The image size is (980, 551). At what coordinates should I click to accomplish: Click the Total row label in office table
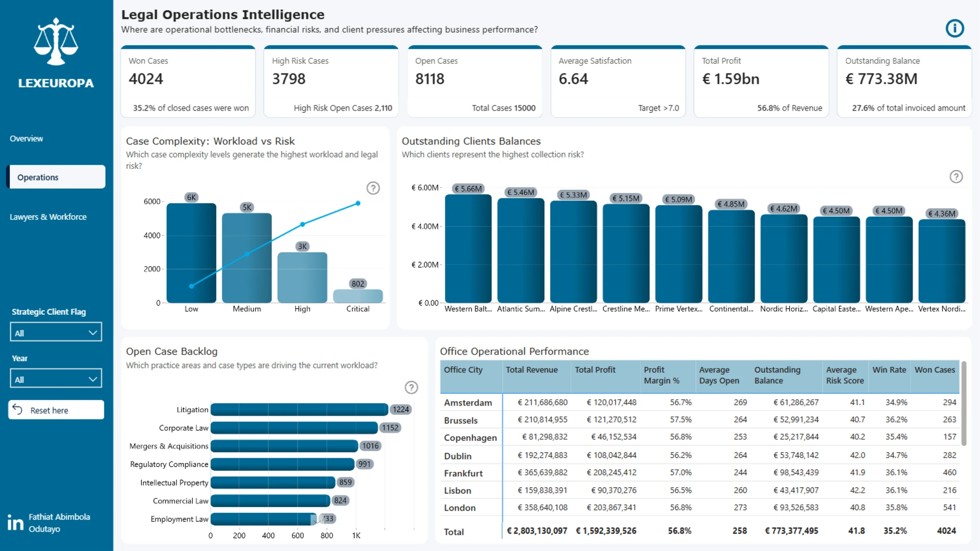click(x=454, y=532)
